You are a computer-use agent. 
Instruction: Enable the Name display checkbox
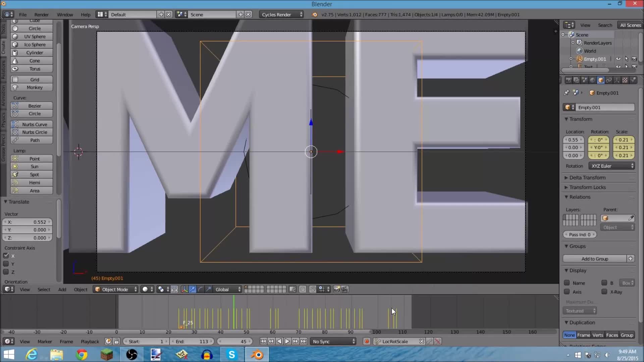(x=568, y=283)
